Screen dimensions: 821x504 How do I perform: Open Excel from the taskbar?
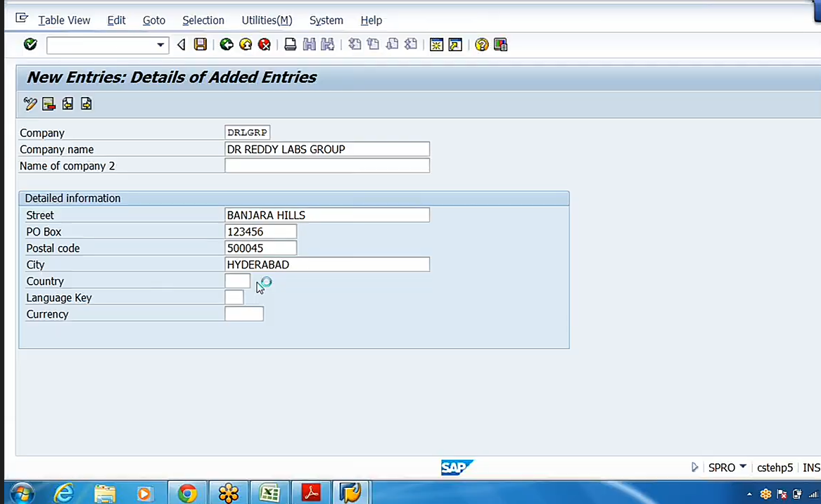click(269, 493)
